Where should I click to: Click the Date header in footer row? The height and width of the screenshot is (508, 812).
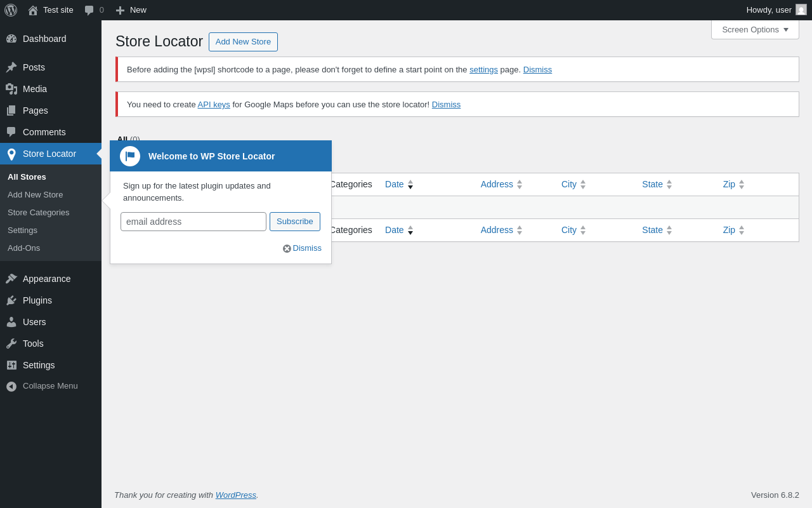pyautogui.click(x=394, y=230)
